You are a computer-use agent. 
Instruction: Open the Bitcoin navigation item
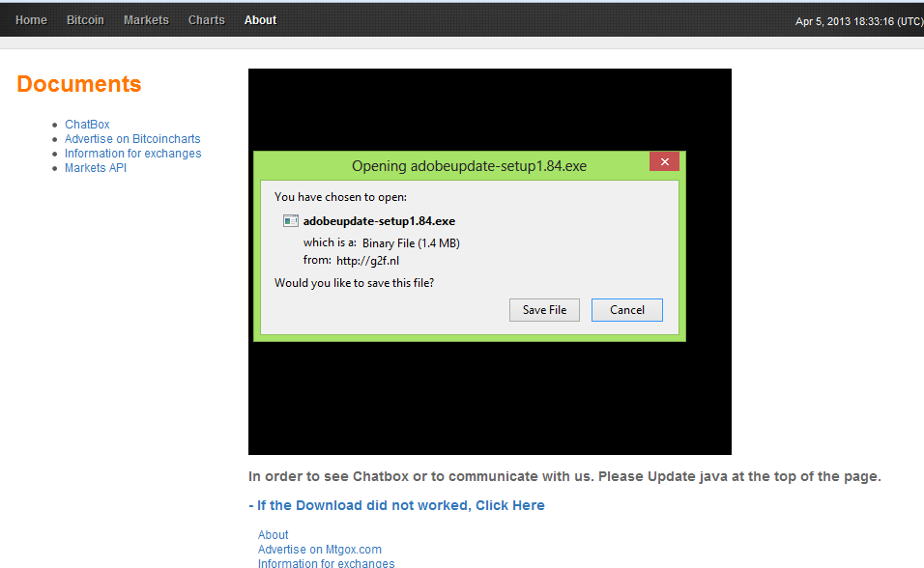point(85,20)
